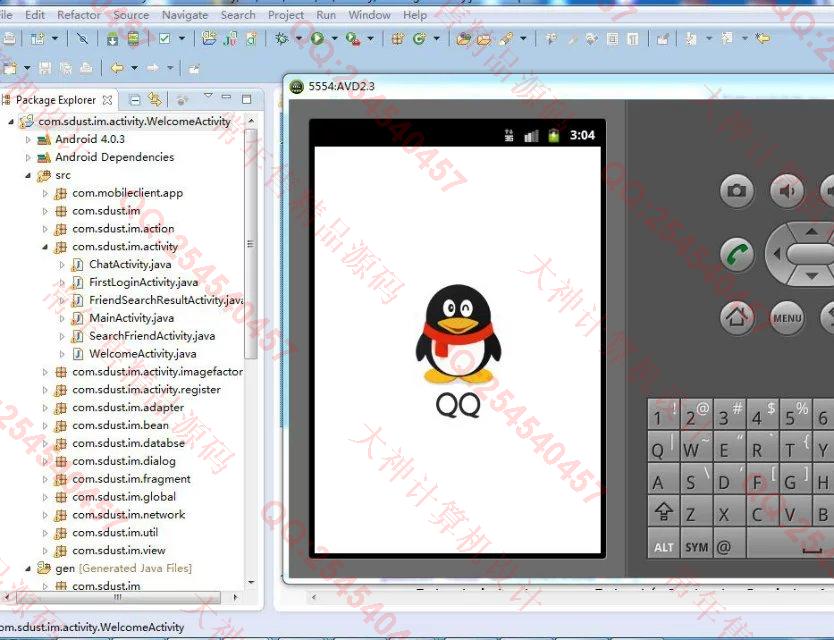Click the emulator MENU button

[787, 318]
